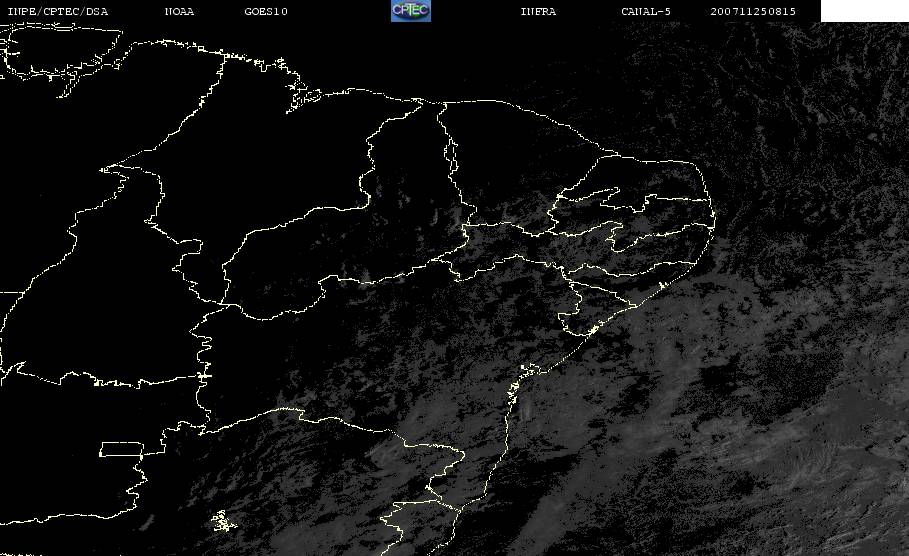Click the GOES10 satellite label
The height and width of the screenshot is (556, 909).
[266, 12]
